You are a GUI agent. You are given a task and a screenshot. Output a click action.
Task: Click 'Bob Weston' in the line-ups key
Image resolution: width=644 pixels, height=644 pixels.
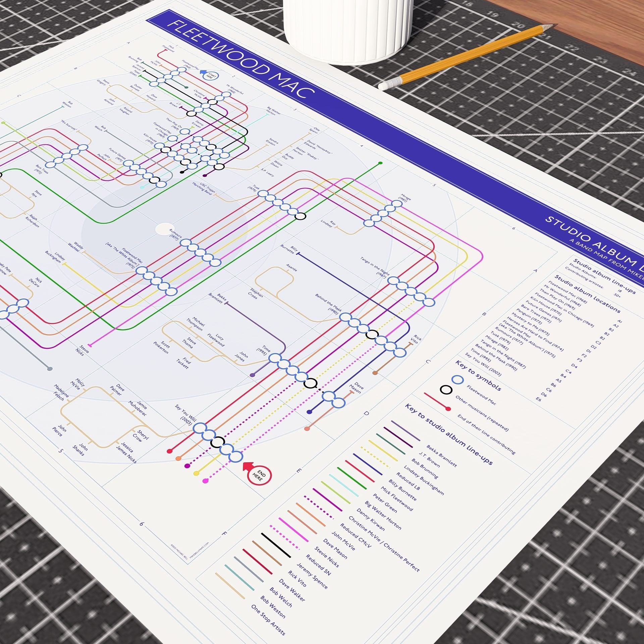pos(273,607)
